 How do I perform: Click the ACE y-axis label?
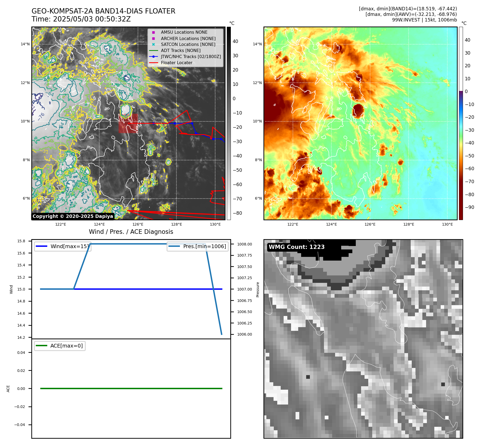point(8,389)
